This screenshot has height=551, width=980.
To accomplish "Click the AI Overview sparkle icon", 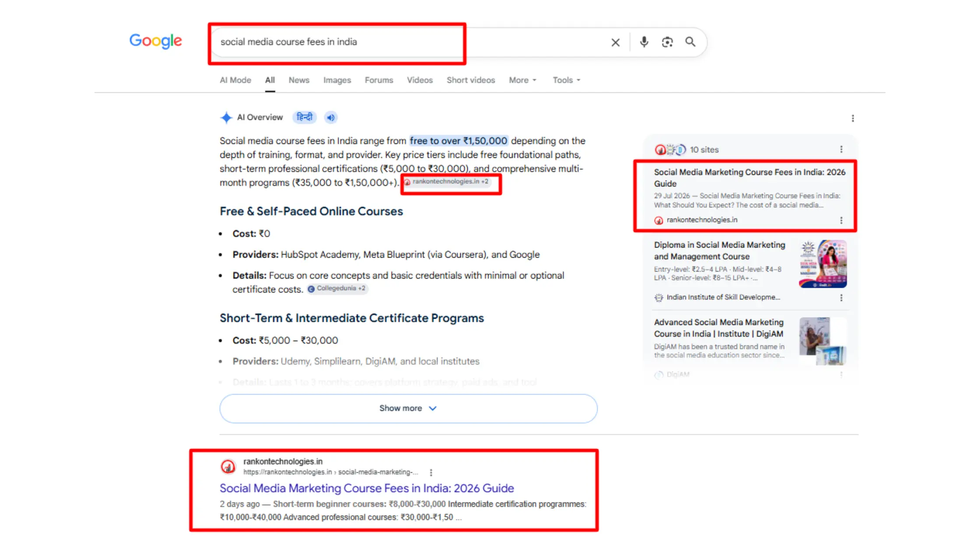I will (226, 117).
